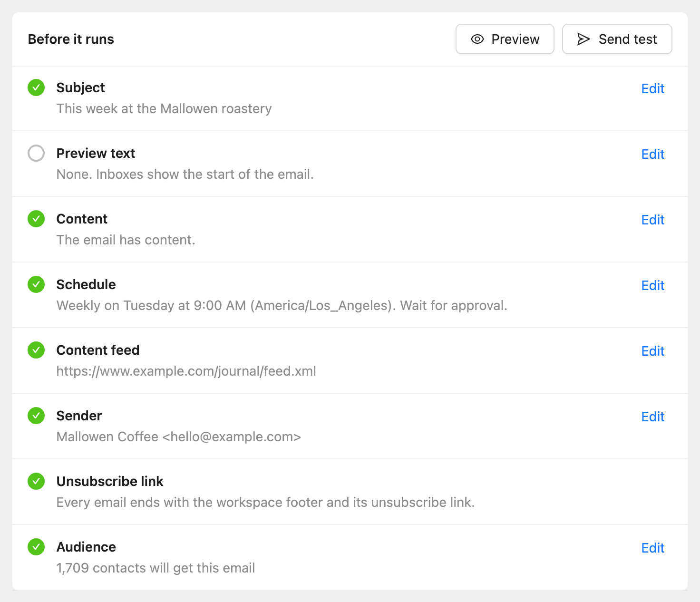Image resolution: width=700 pixels, height=602 pixels.
Task: Click the 'Schedule' row title
Action: coord(86,284)
